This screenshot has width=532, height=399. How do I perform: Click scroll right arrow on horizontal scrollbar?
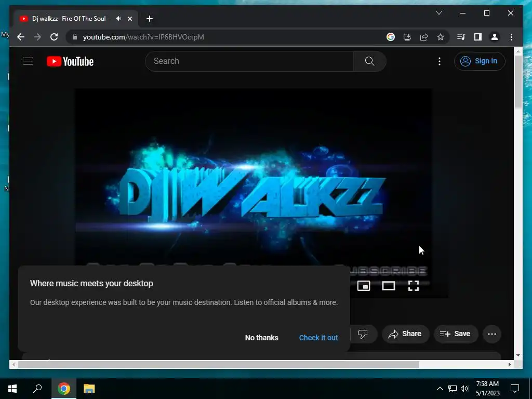click(x=509, y=364)
